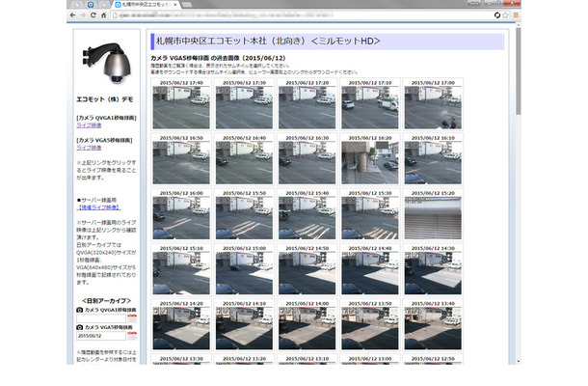Open the 2015/06/12 14:20 thumbnail
The image size is (588, 386).
coord(181,328)
